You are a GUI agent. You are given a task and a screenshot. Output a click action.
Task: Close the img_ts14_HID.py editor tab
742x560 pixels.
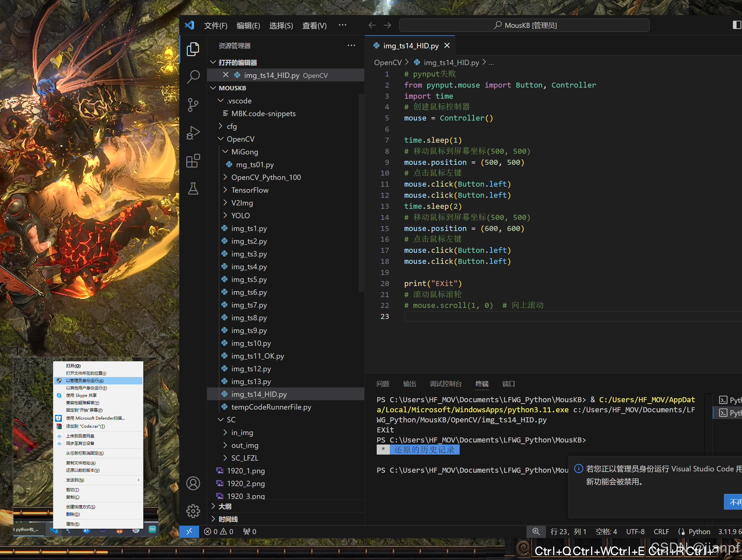point(447,46)
